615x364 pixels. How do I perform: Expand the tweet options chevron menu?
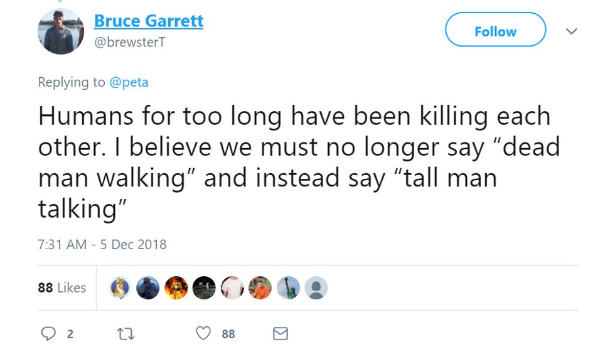click(x=571, y=31)
